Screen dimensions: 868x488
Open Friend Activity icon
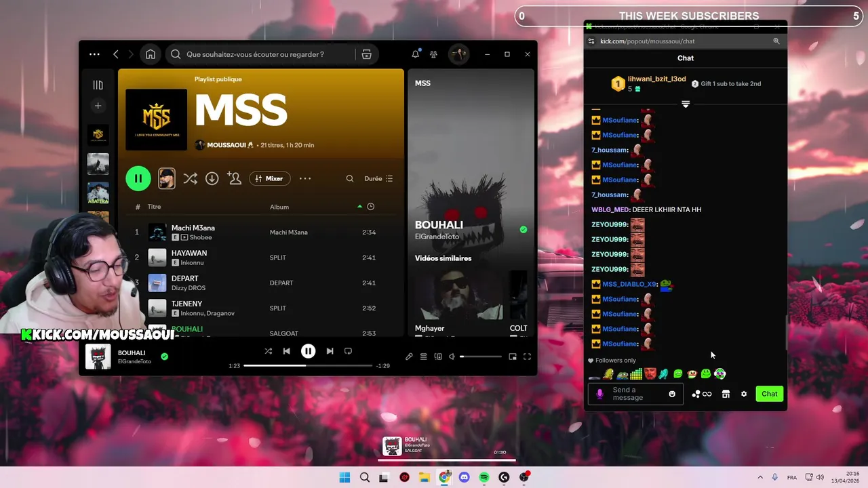point(433,54)
